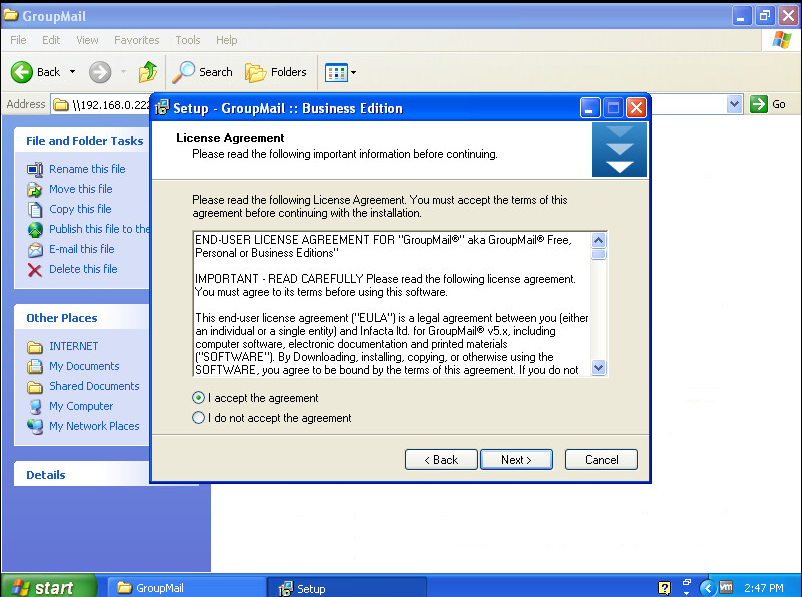Click the Setup installer icon in title bar
Image resolution: width=802 pixels, height=597 pixels.
[x=162, y=108]
